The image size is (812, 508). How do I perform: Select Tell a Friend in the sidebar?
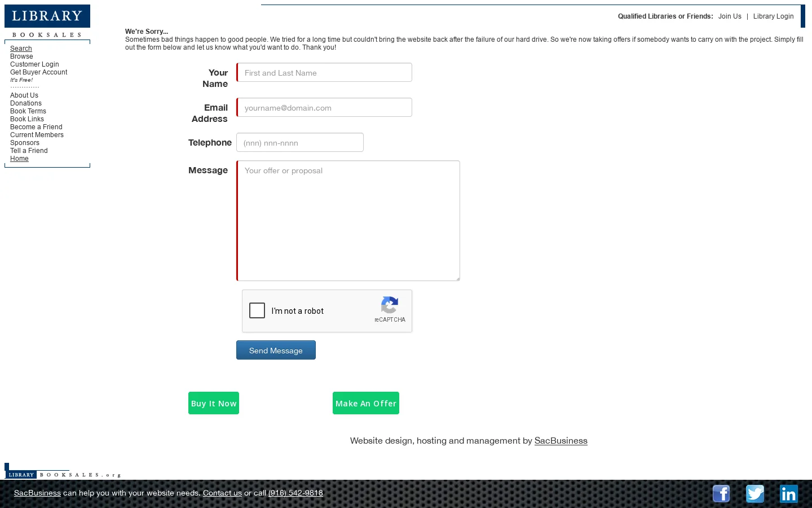(x=29, y=151)
